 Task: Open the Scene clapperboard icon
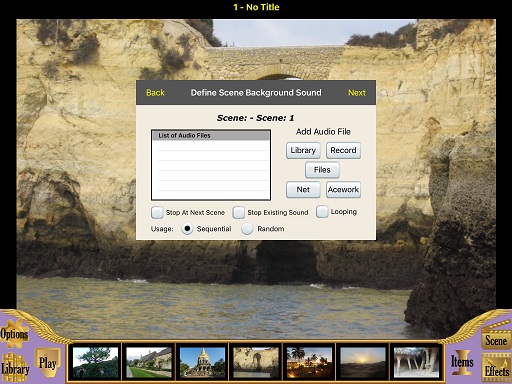(496, 337)
